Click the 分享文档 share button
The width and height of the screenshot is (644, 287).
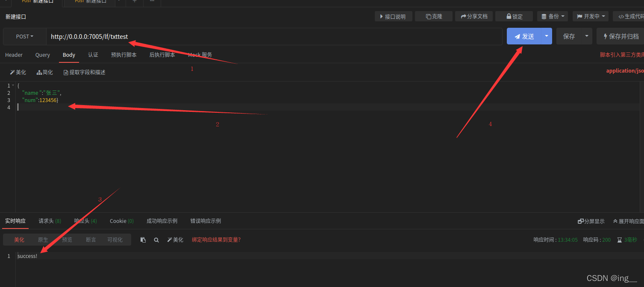(x=474, y=16)
